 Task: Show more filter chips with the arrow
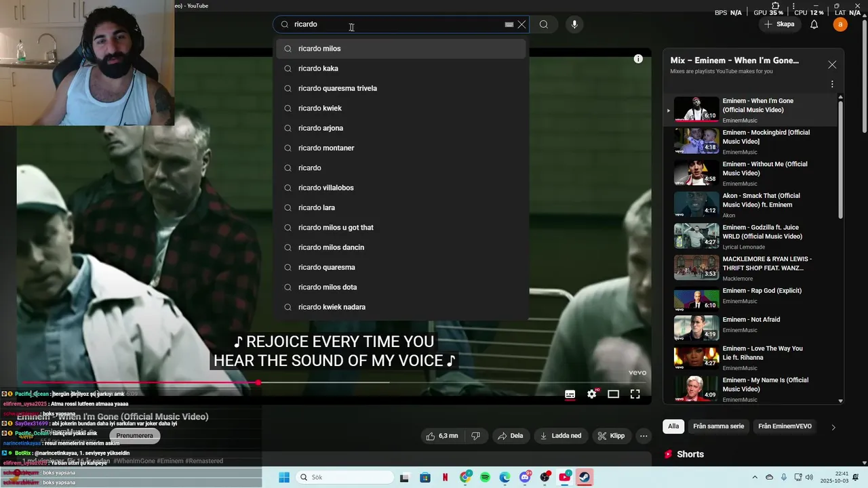(833, 427)
